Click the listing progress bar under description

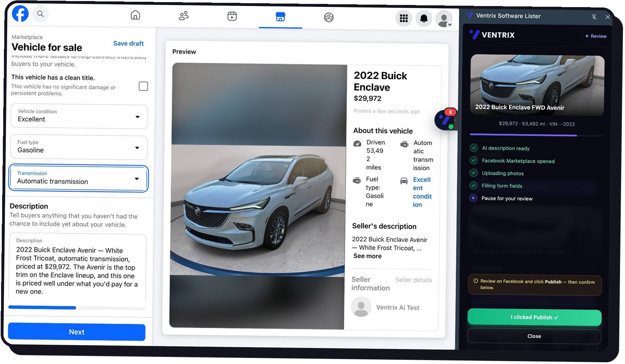(x=77, y=308)
